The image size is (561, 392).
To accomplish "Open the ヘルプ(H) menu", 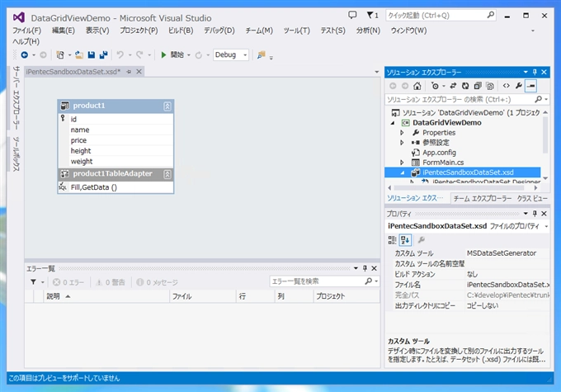I will click(26, 41).
